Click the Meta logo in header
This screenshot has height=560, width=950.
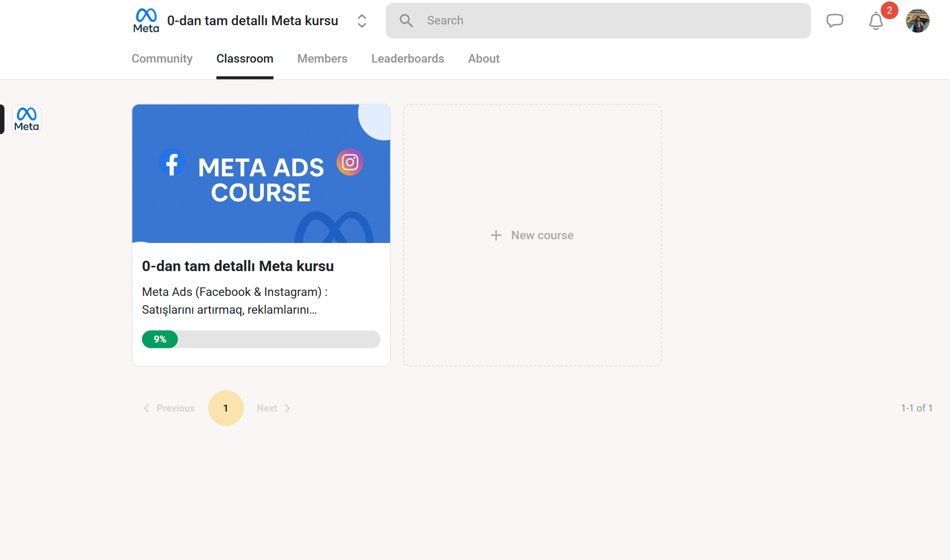[x=146, y=20]
